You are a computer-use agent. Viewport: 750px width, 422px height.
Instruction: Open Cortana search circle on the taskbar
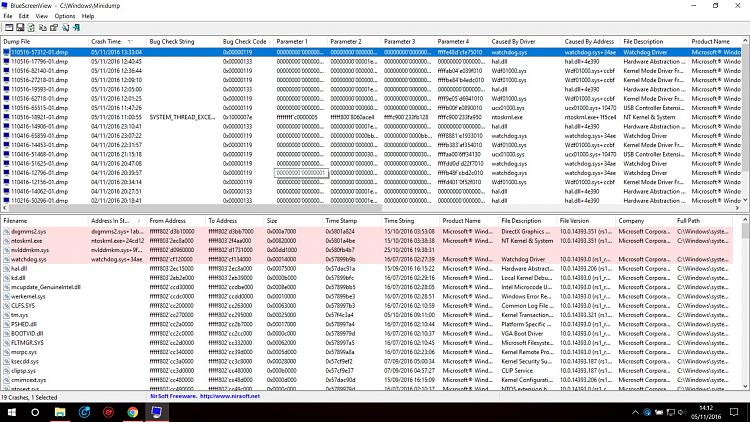pyautogui.click(x=35, y=412)
